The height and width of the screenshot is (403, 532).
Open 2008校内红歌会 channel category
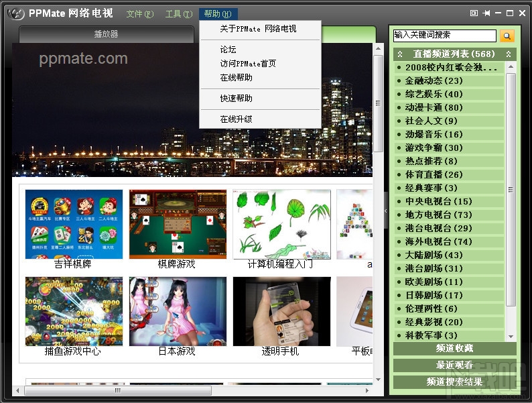coord(449,68)
